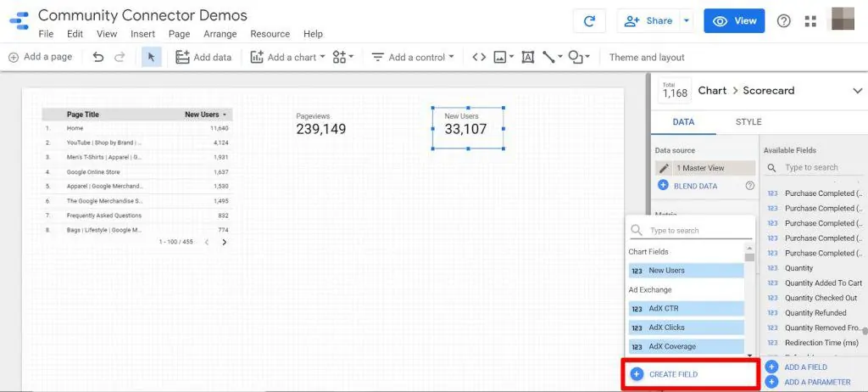The image size is (868, 392).
Task: Click the user account avatar
Action: (x=843, y=20)
